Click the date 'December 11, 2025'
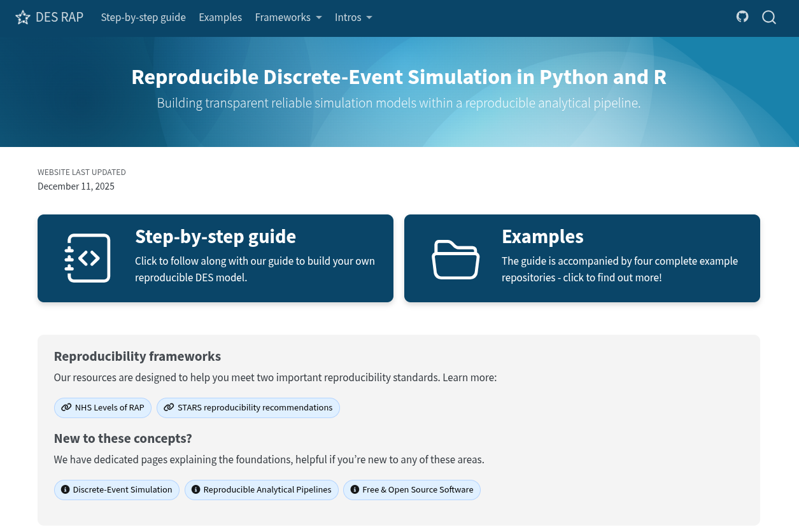The width and height of the screenshot is (799, 532). [x=76, y=186]
